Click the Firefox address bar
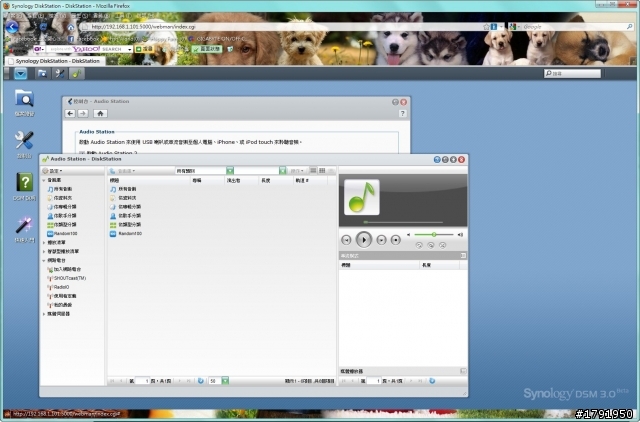Image resolution: width=640 pixels, height=422 pixels. click(286, 27)
